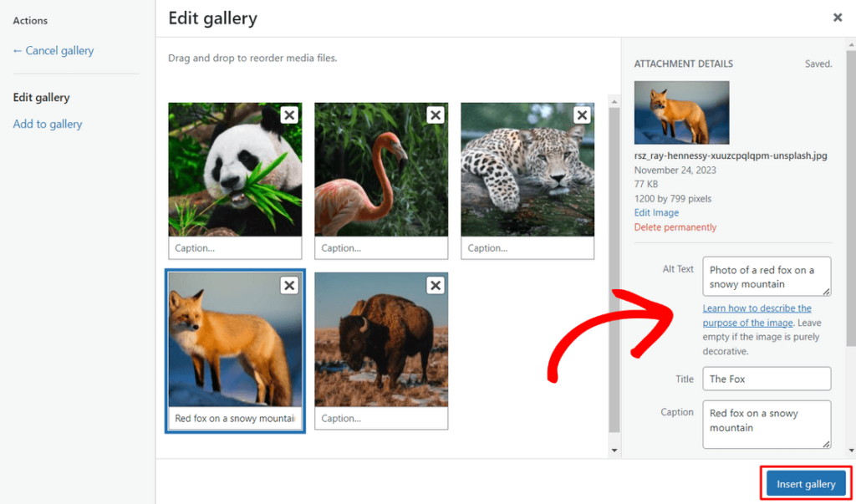Screen dimensions: 856x504
Task: Remove the flamingo photo from the gallery
Action: point(435,115)
